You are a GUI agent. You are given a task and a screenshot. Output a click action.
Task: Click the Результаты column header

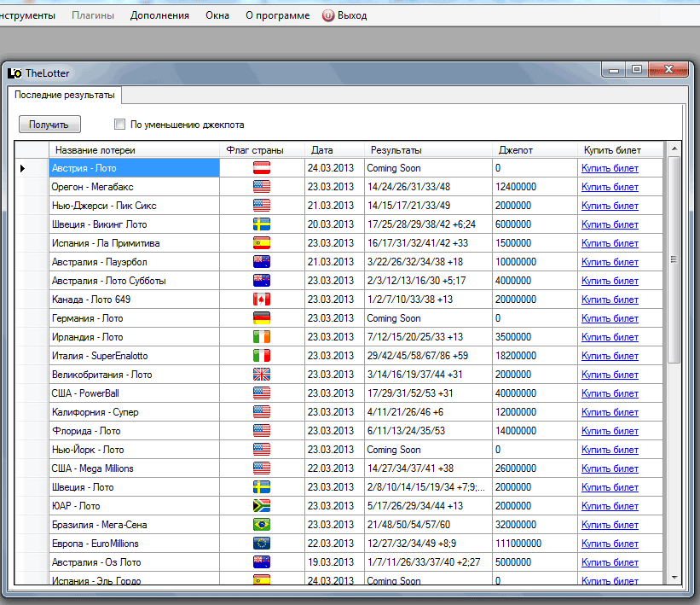[x=429, y=150]
